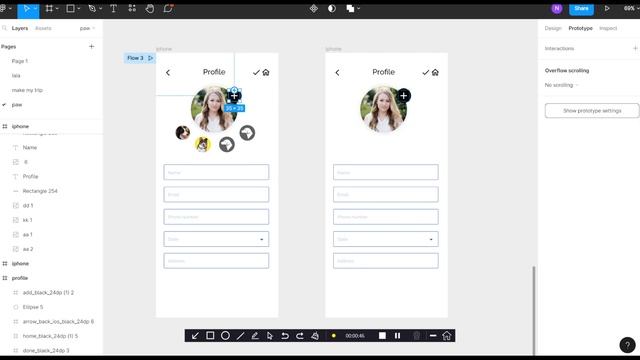Add a new page with plus

(91, 47)
